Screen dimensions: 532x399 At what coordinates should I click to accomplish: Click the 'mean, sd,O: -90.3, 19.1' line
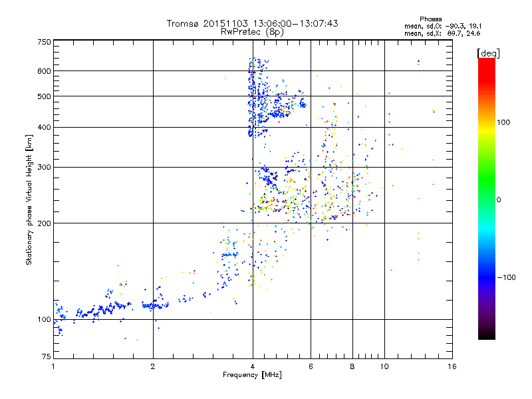pyautogui.click(x=443, y=26)
